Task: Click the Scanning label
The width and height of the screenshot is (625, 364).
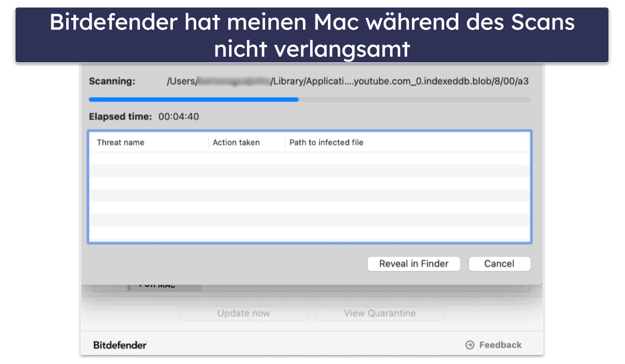Action: click(112, 81)
